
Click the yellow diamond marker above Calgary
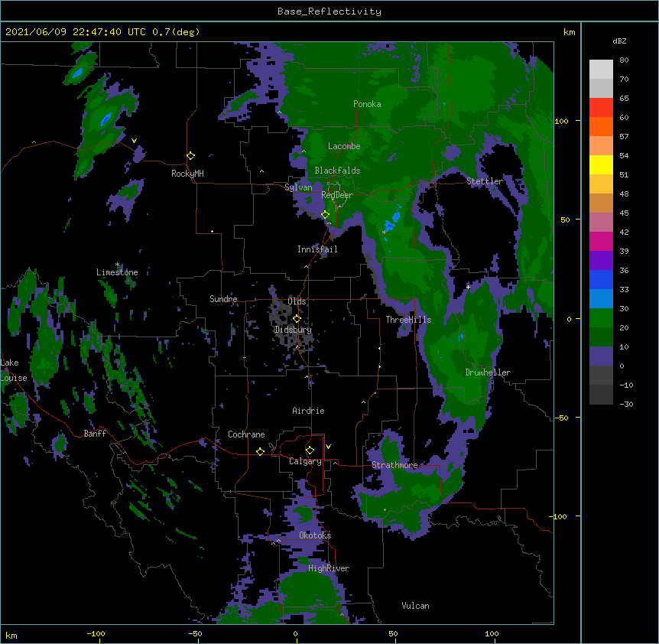click(310, 450)
